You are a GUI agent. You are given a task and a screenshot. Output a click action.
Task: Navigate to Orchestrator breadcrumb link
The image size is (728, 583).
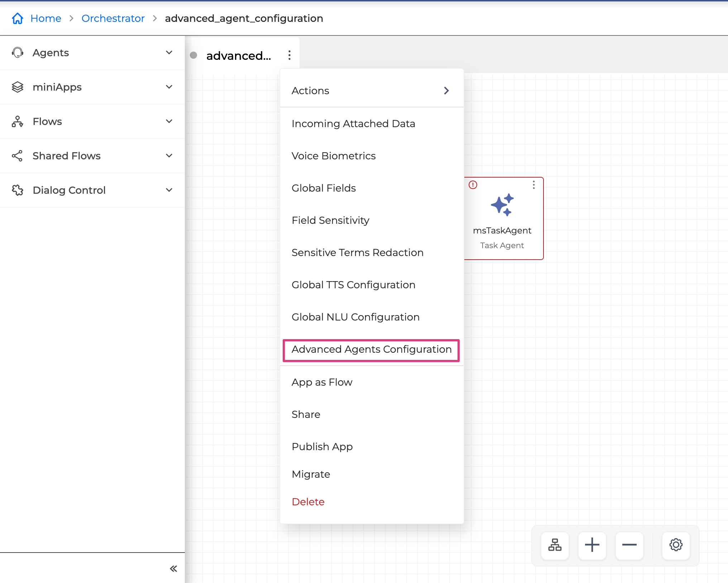113,18
